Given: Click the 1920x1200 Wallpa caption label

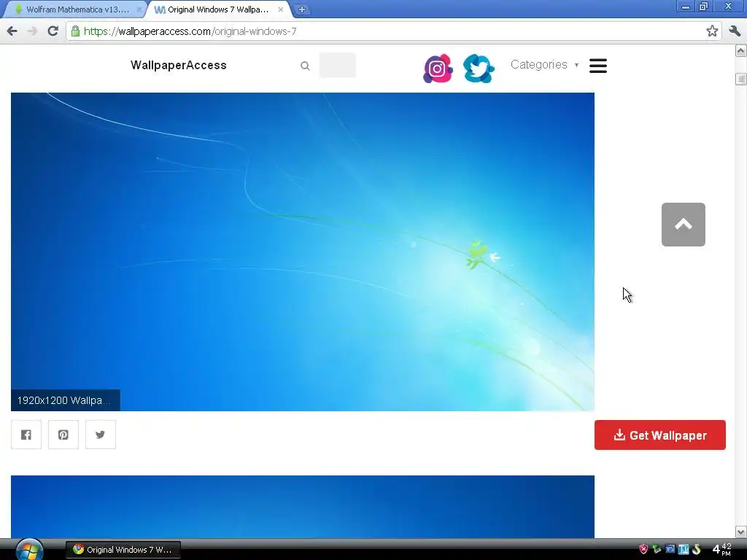Looking at the screenshot, I should click(x=65, y=400).
